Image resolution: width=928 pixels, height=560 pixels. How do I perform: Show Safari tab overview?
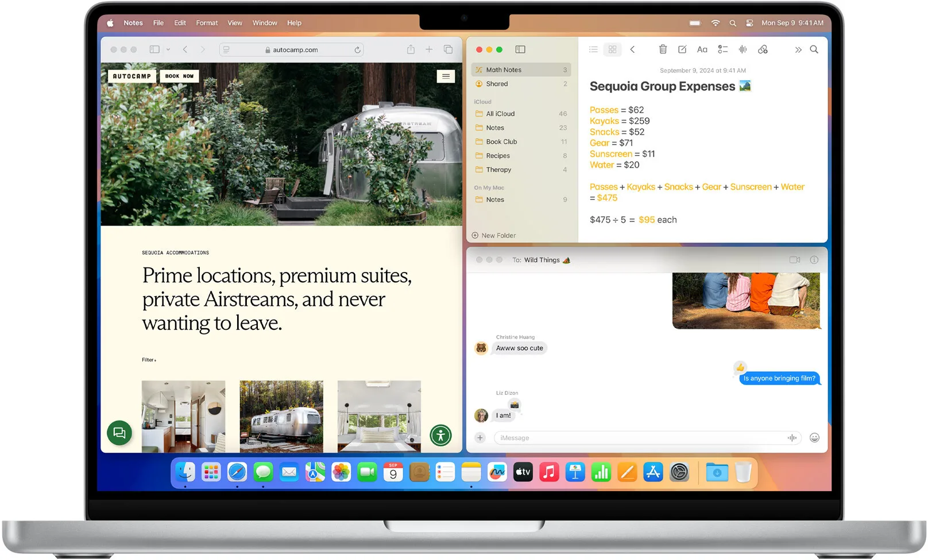tap(448, 49)
